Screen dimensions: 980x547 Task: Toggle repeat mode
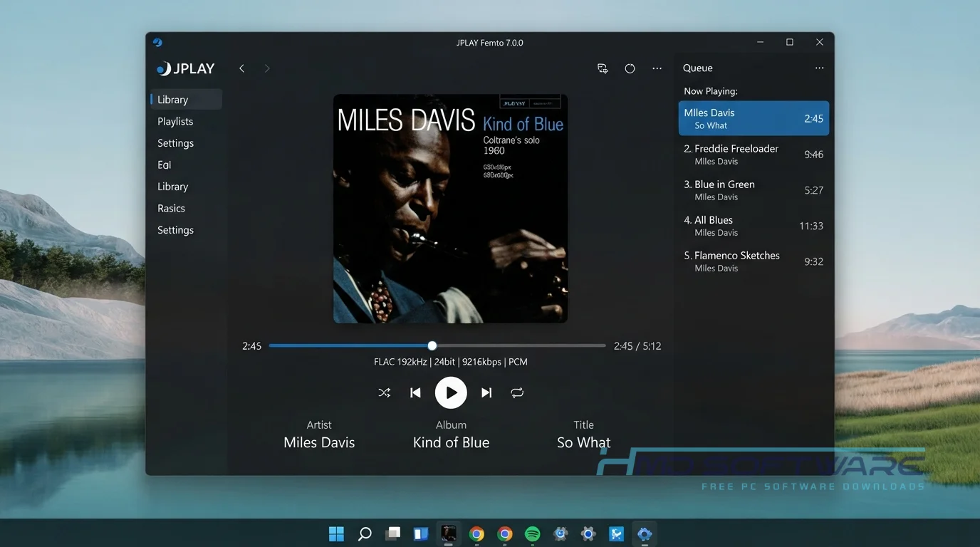click(x=517, y=392)
